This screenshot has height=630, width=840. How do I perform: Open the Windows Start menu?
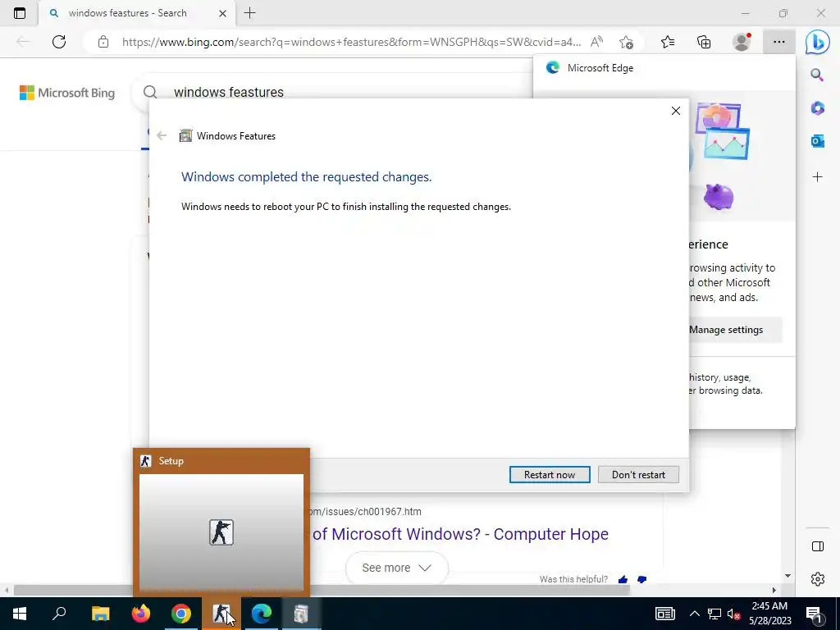pyautogui.click(x=20, y=614)
